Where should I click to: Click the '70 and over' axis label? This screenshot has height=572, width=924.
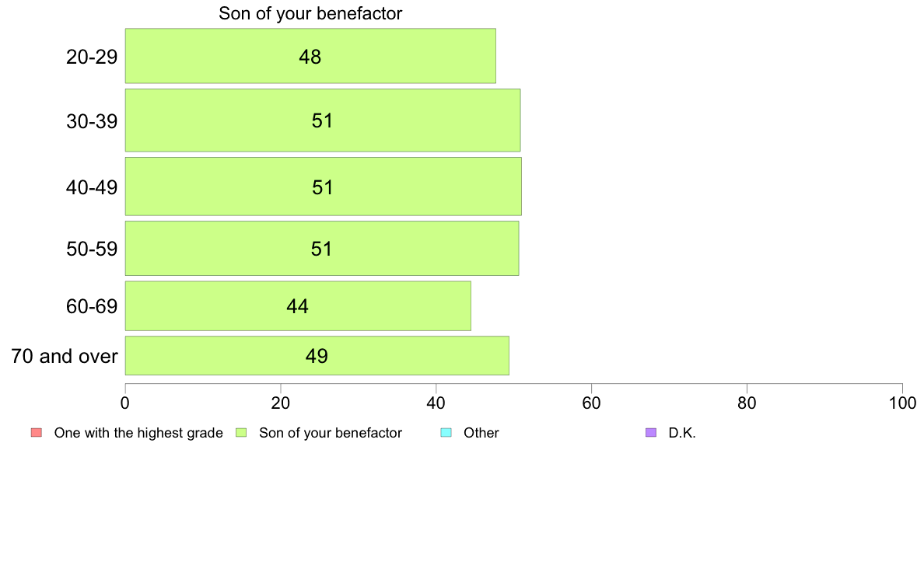coord(65,357)
